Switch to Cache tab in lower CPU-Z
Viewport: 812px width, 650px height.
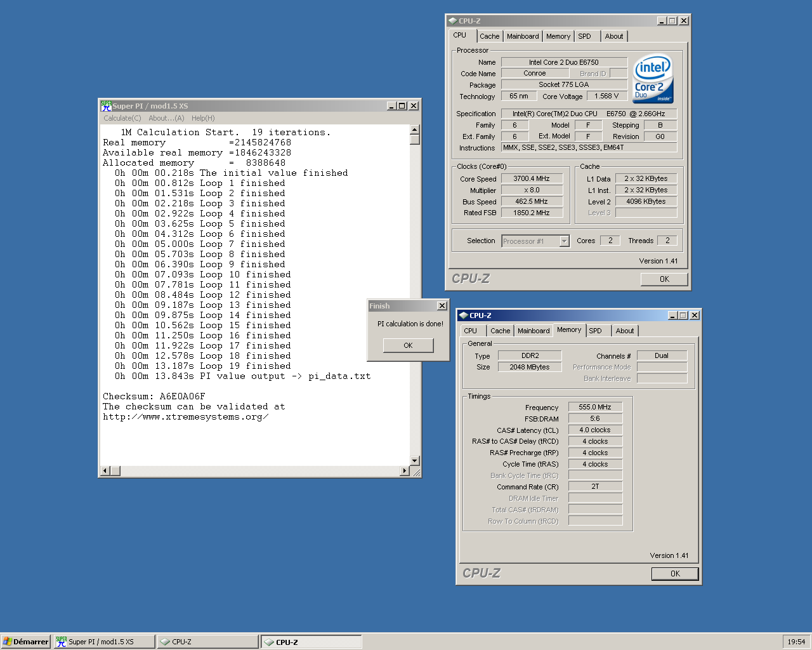500,331
